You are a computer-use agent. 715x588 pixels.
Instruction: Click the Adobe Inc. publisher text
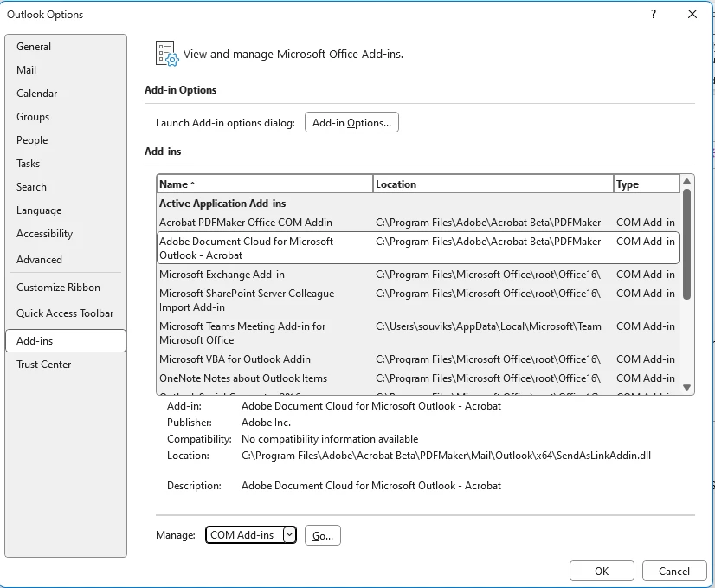pyautogui.click(x=266, y=423)
